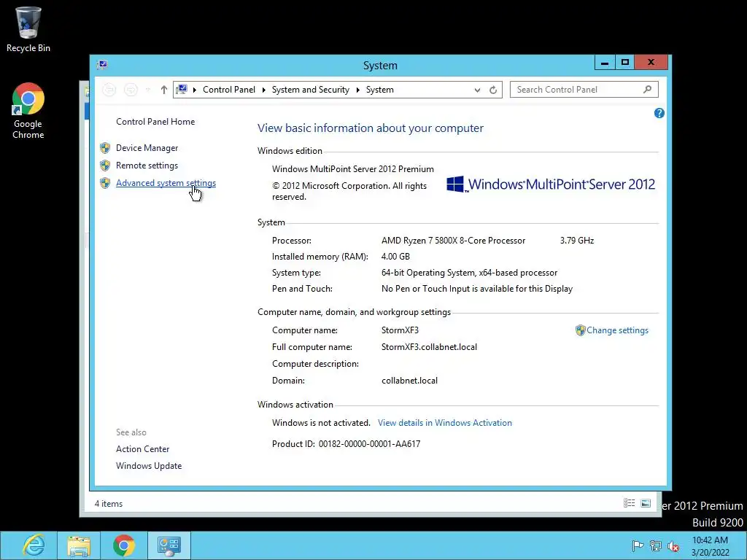This screenshot has height=560, width=747.
Task: Open the Recycle Bin desktop icon
Action: [x=28, y=29]
